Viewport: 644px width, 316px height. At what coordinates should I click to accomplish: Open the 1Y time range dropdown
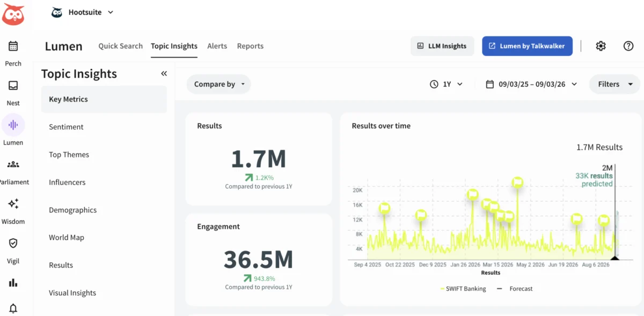click(446, 84)
